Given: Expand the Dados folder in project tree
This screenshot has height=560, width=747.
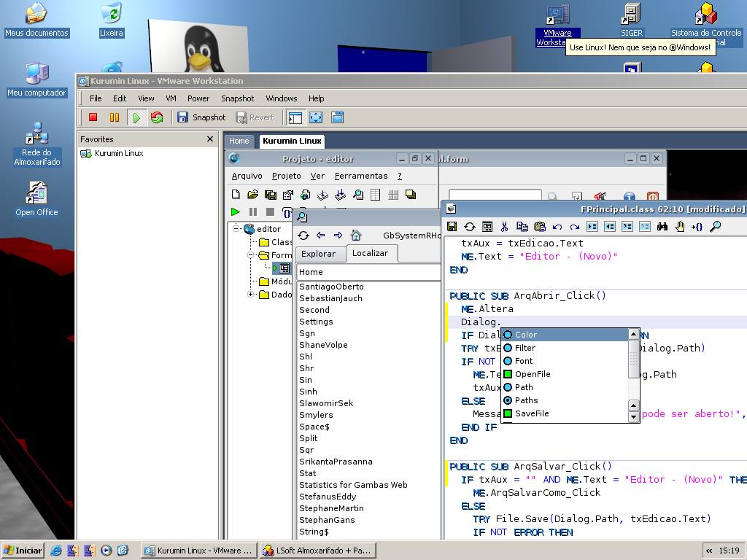Looking at the screenshot, I should tap(251, 295).
